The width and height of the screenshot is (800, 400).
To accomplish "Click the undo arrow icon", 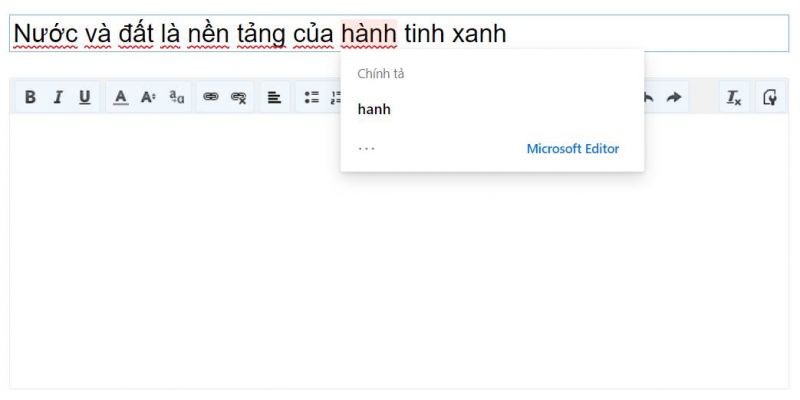I will (x=648, y=97).
